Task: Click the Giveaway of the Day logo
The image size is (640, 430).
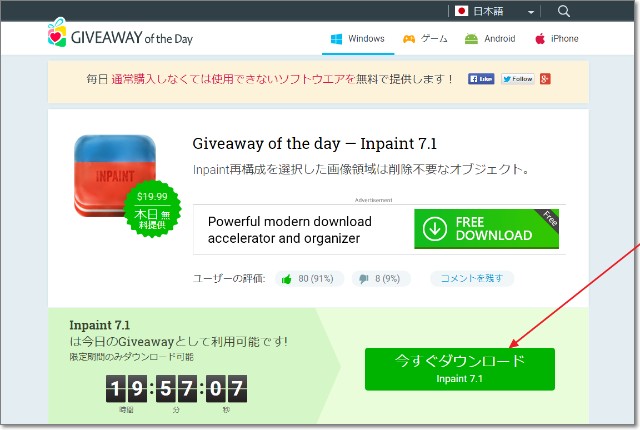Action: click(x=120, y=34)
